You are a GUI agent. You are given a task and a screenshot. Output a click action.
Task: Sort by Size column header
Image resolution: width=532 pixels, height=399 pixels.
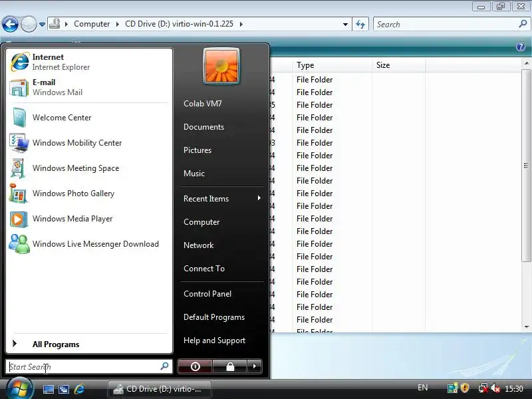click(x=398, y=65)
